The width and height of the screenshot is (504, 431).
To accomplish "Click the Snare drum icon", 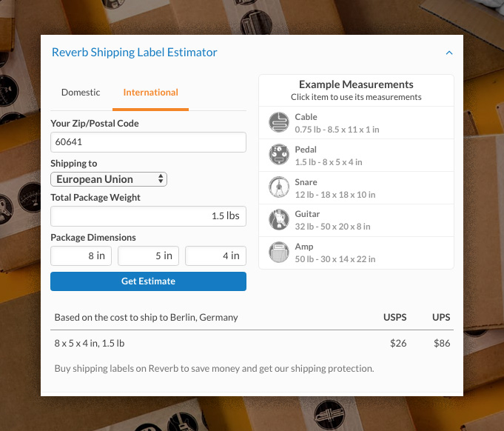I will point(279,187).
